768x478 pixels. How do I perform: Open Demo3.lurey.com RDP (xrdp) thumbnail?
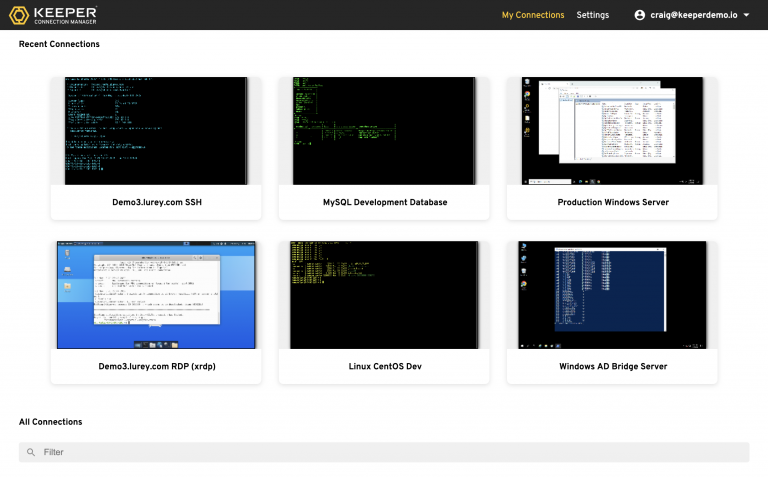click(x=156, y=294)
